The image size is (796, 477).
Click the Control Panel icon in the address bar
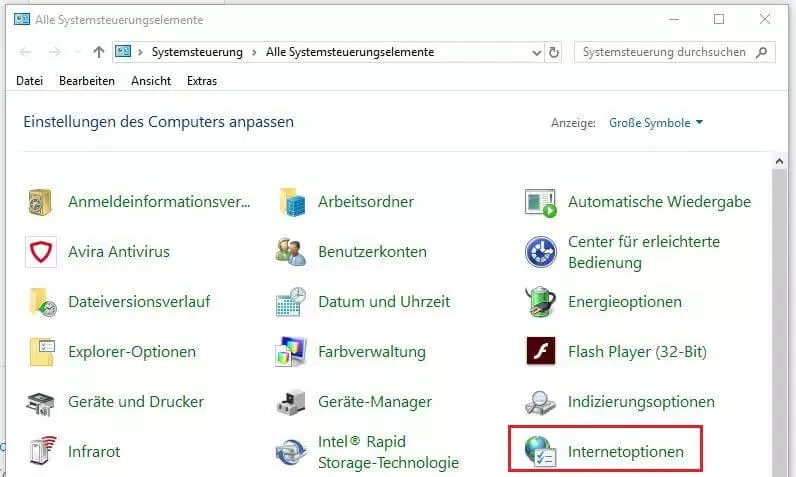pyautogui.click(x=123, y=51)
